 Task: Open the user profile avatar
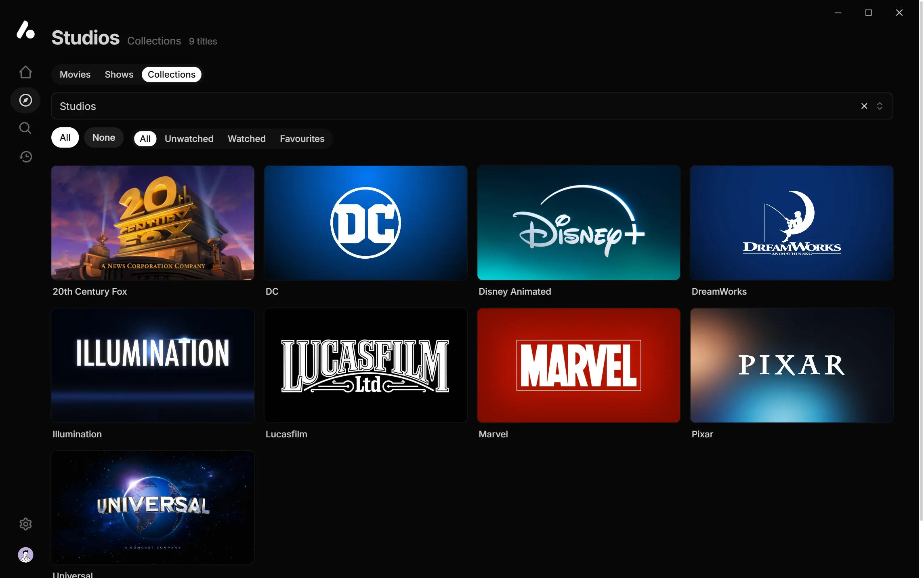(x=25, y=555)
